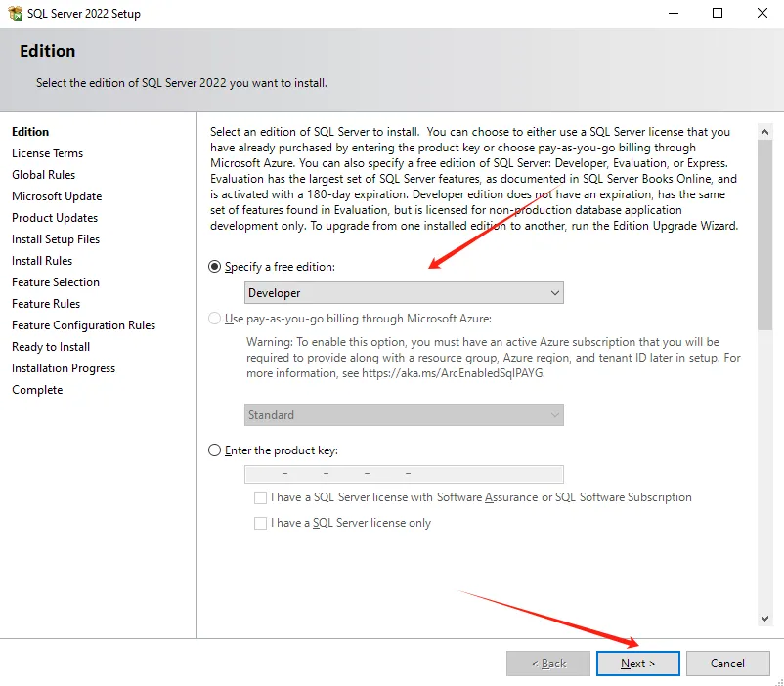Minimize the SQL Server 2022 Setup window
The width and height of the screenshot is (784, 686).
point(674,13)
